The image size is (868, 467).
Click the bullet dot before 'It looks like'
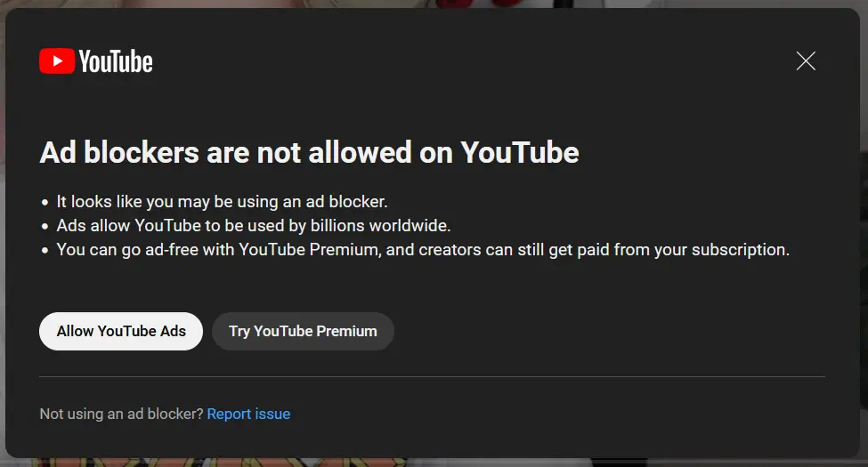[x=45, y=203]
